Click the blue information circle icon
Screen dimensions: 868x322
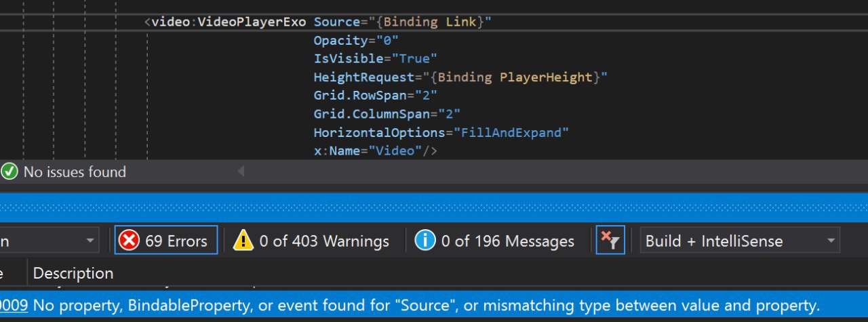(425, 240)
